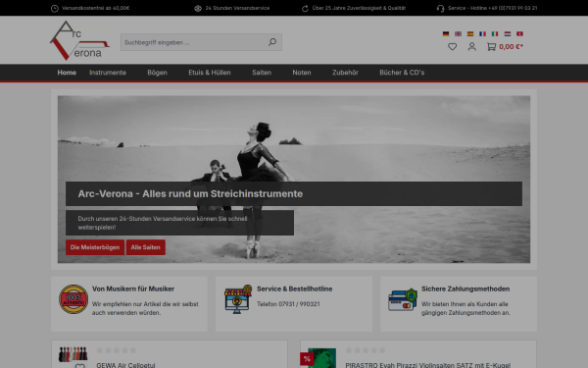The height and width of the screenshot is (368, 588).
Task: Switch language via the UK flag
Action: [458, 33]
